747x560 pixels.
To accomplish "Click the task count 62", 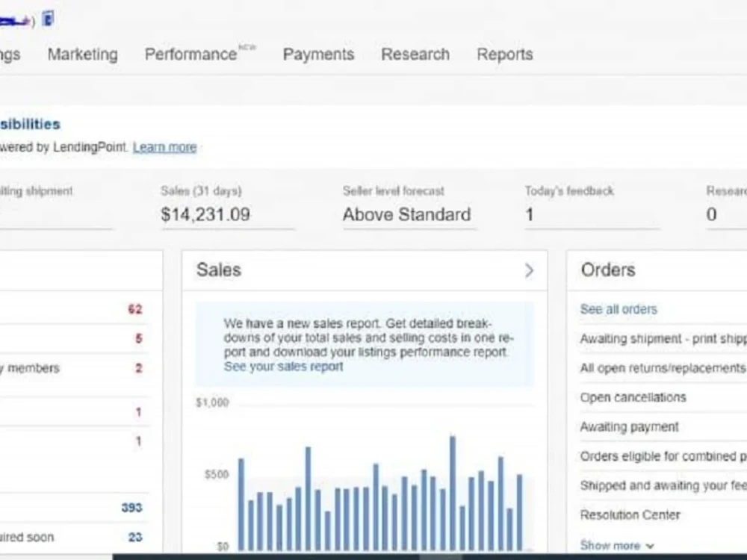I will pos(135,309).
